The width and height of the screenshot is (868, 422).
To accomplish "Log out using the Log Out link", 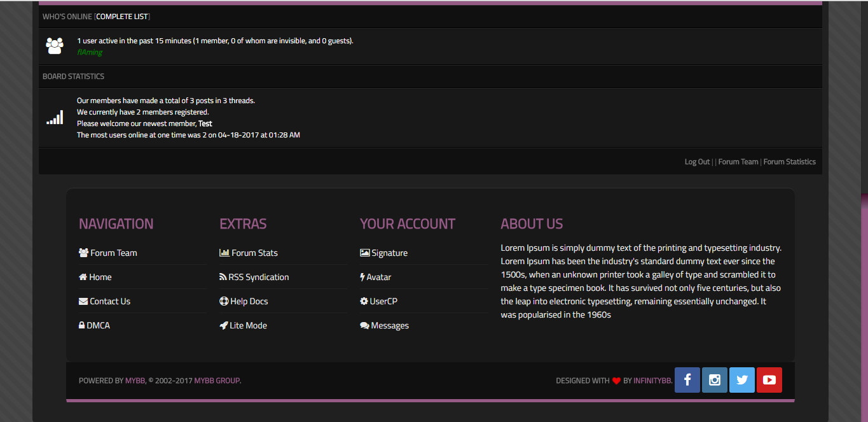I will coord(697,162).
